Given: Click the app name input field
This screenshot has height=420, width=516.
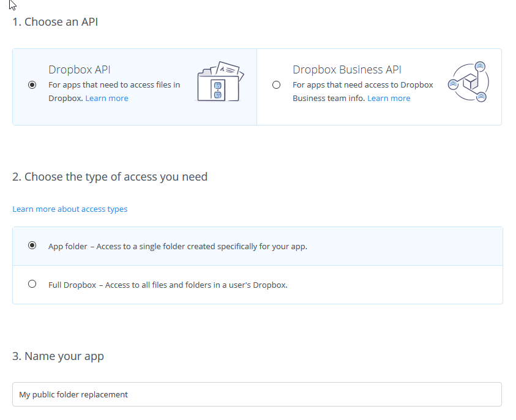Looking at the screenshot, I should pyautogui.click(x=257, y=394).
